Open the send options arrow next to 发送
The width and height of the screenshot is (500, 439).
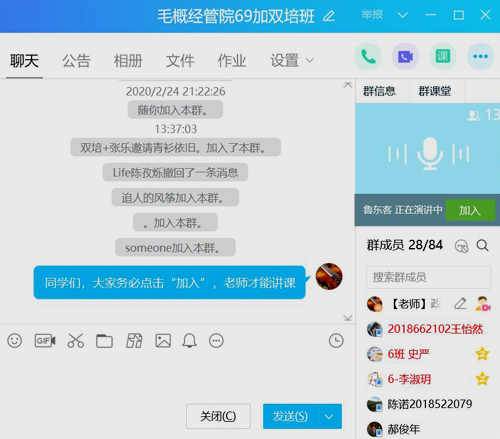329,416
